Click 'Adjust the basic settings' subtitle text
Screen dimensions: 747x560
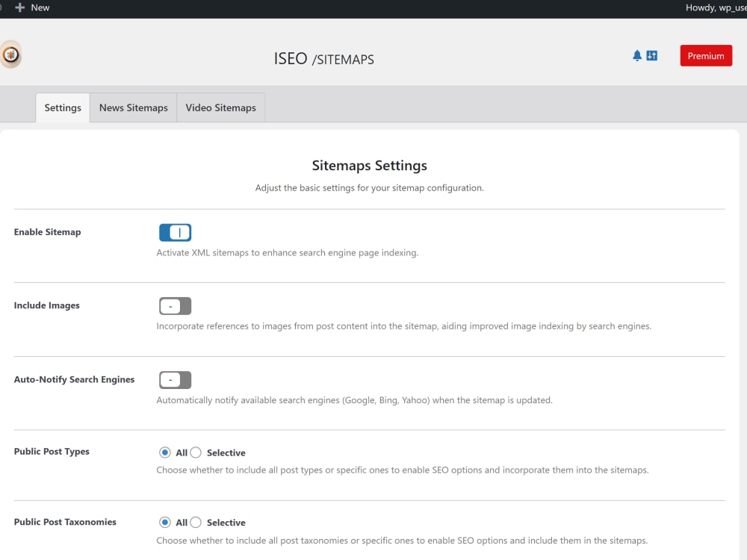369,188
